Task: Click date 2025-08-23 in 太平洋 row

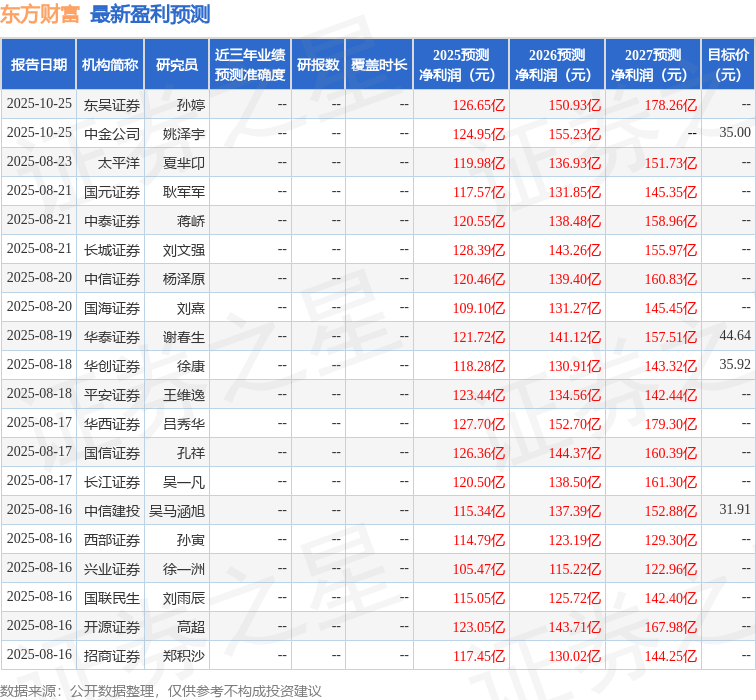Action: tap(39, 162)
